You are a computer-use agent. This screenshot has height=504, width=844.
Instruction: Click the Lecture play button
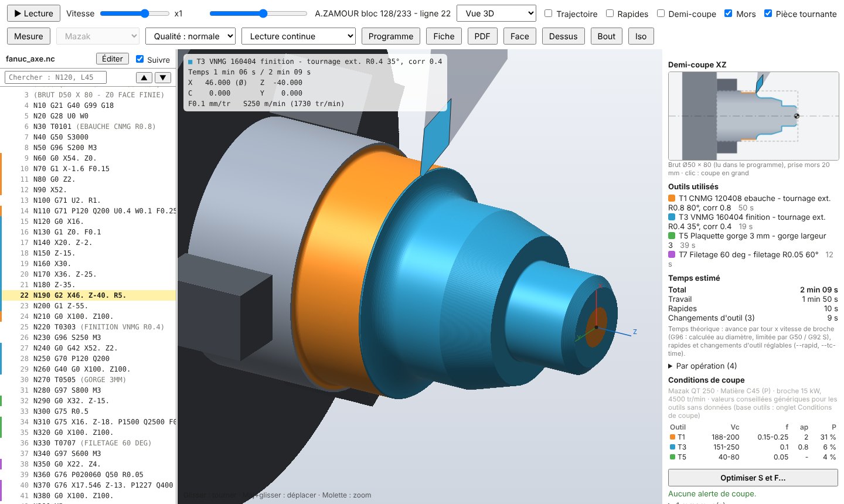tap(33, 13)
